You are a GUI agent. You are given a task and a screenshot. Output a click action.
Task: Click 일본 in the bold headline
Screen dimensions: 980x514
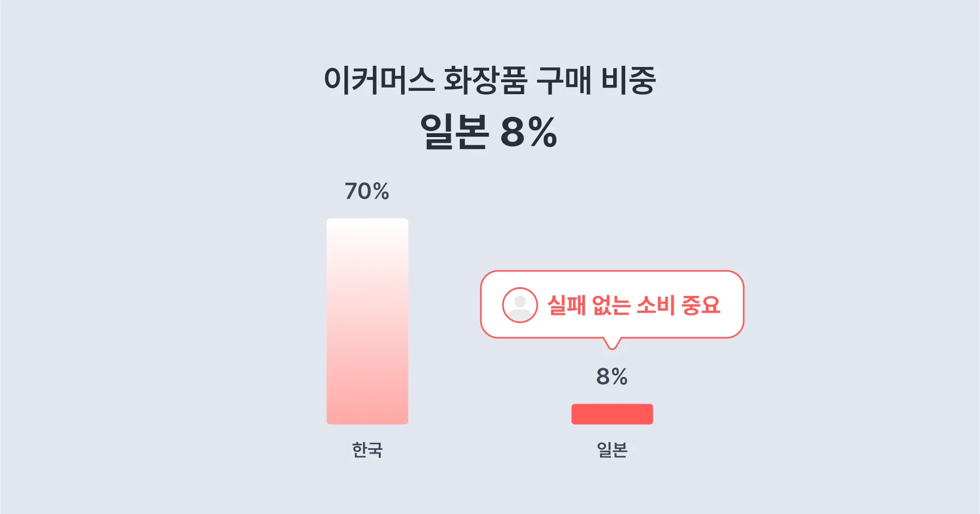(x=454, y=132)
